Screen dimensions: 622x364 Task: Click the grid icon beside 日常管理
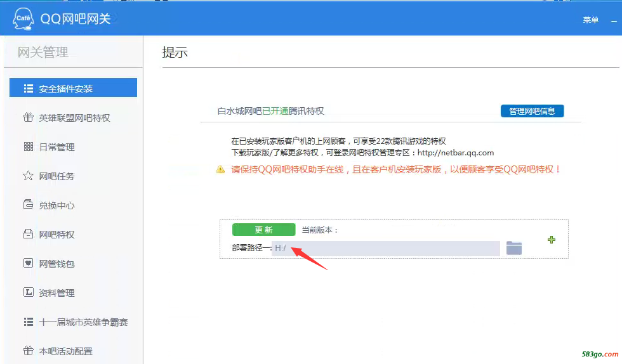pos(28,146)
